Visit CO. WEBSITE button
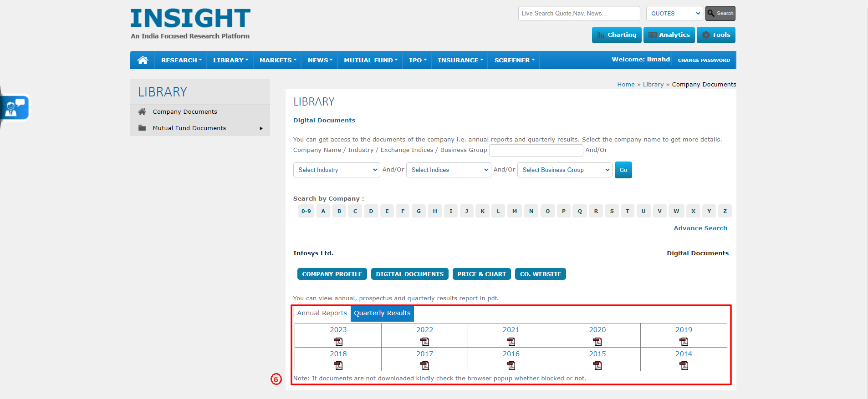Image resolution: width=868 pixels, height=399 pixels. pos(541,274)
